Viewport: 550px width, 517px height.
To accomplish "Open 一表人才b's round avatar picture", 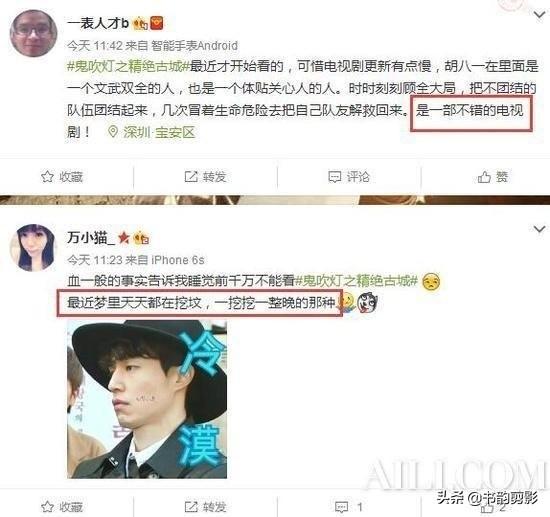I will (x=34, y=33).
